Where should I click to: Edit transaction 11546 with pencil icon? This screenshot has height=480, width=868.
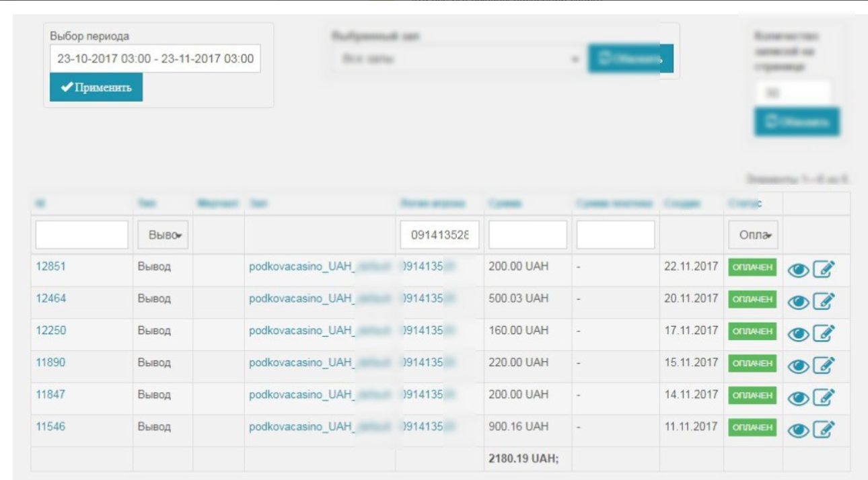[824, 430]
